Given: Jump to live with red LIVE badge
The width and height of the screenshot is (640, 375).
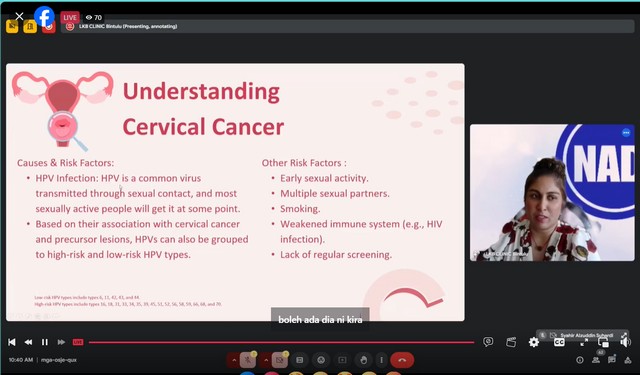Looking at the screenshot, I should 78,342.
